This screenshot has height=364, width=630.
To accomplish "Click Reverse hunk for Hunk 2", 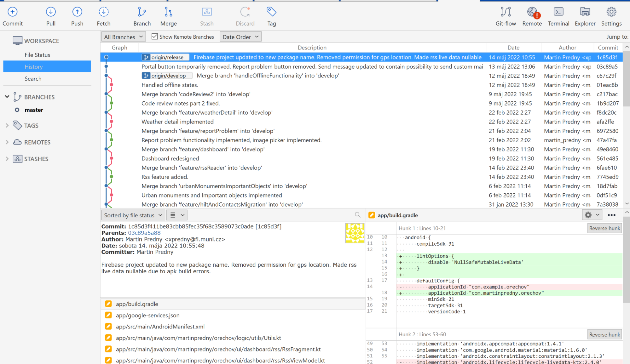I will tap(604, 334).
